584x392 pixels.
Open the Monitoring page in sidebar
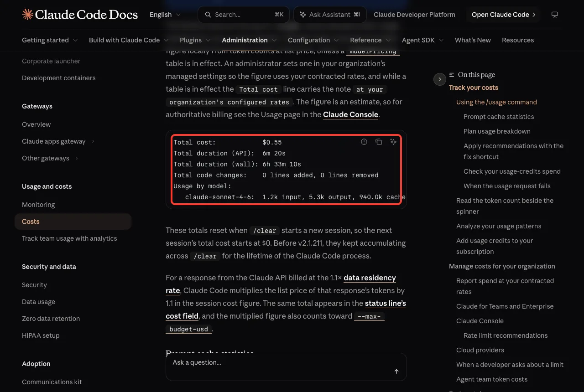(x=38, y=205)
